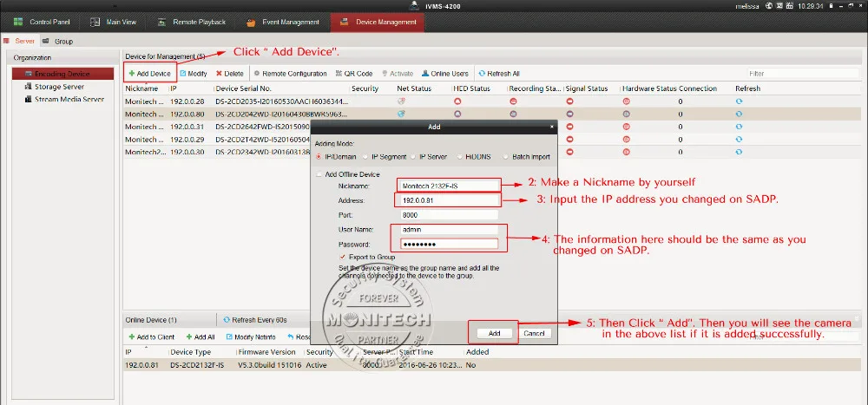Click the Hardware Status icon for 192.0.0.28
Image resolution: width=868 pixels, height=405 pixels.
coord(626,101)
